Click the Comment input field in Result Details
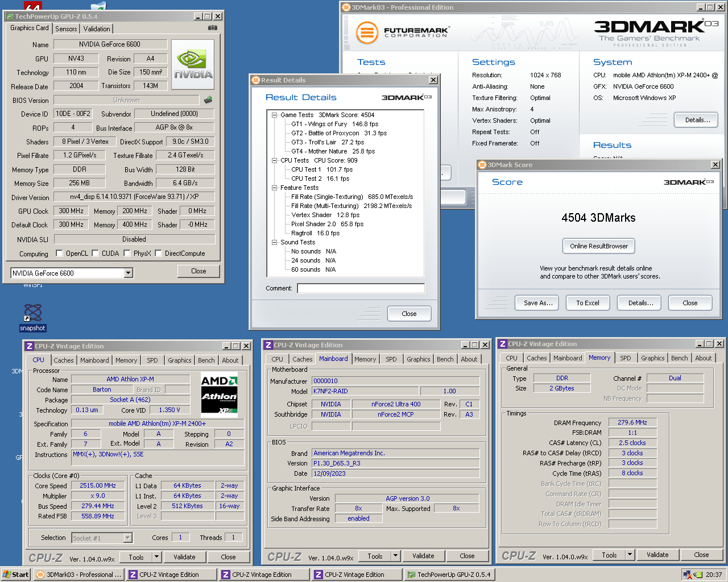728x582 pixels. (x=361, y=288)
